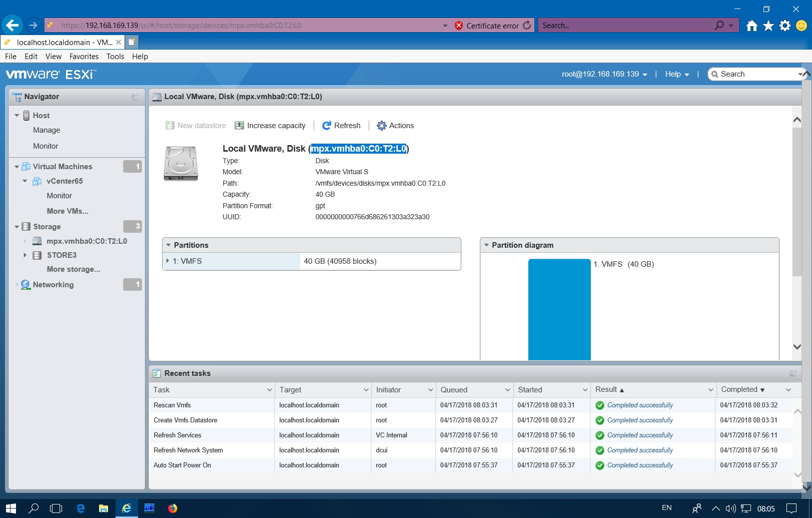Minimize the Recent tasks panel
812x518 pixels.
[792, 374]
